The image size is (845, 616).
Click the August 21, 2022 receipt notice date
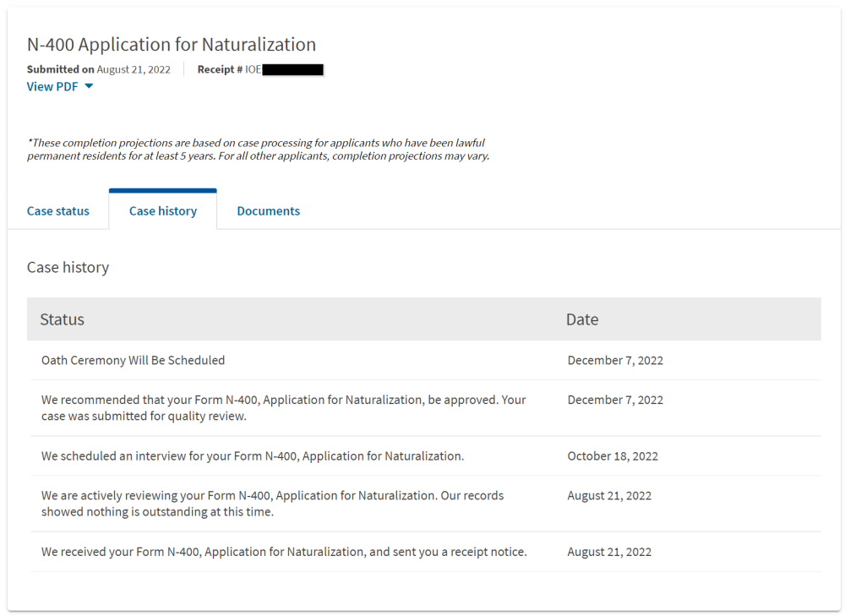(609, 552)
